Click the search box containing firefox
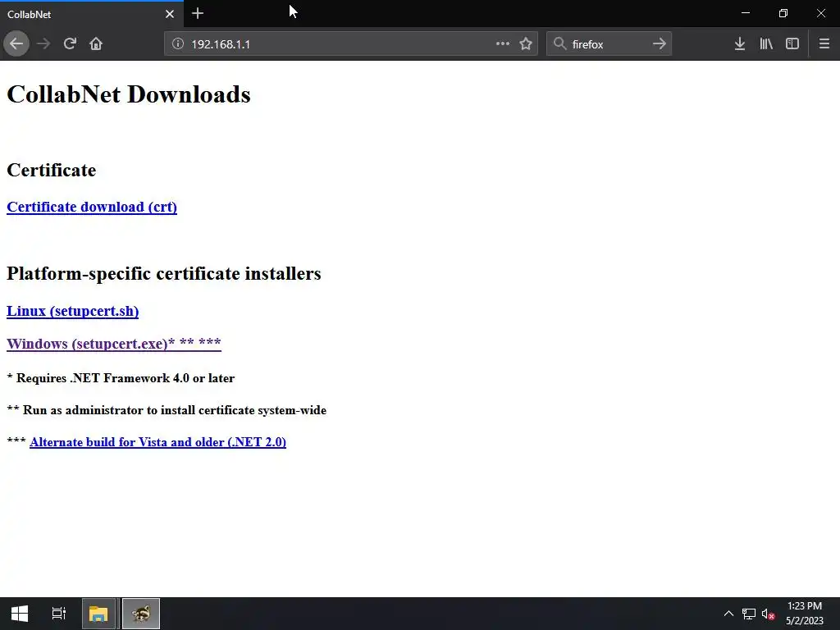The height and width of the screenshot is (630, 840). point(609,44)
